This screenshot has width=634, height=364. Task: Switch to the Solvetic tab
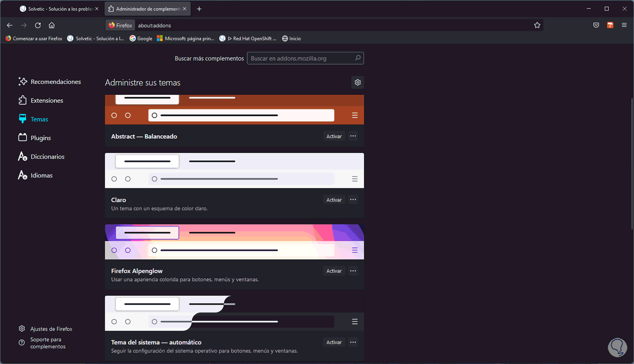coord(59,9)
